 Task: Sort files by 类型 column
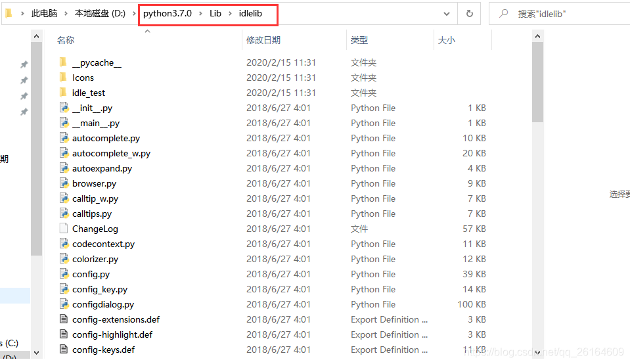click(x=359, y=40)
